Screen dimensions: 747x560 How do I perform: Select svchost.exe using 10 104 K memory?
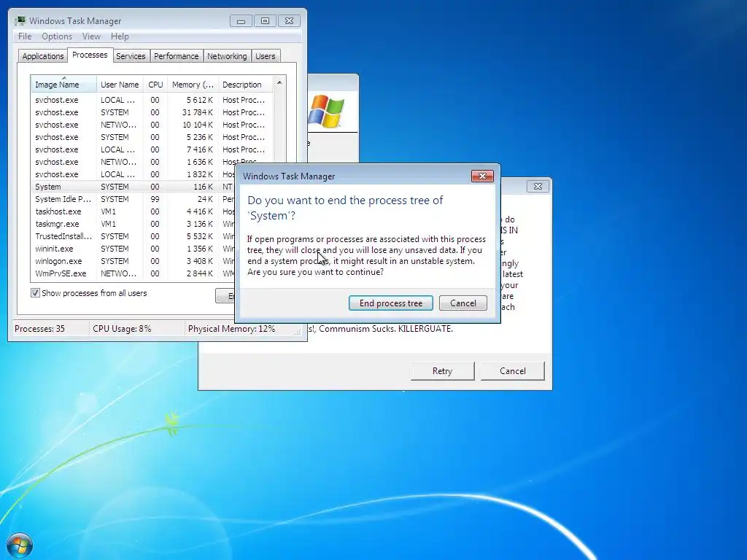(x=152, y=125)
